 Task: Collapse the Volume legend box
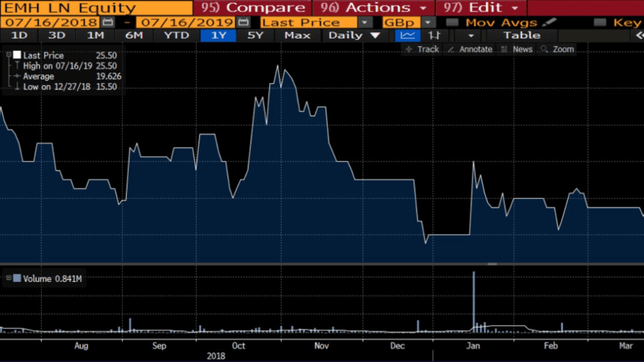9,278
